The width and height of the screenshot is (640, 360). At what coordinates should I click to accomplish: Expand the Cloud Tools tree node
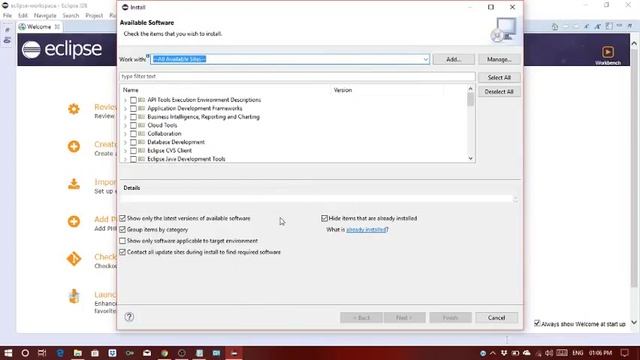click(x=125, y=125)
